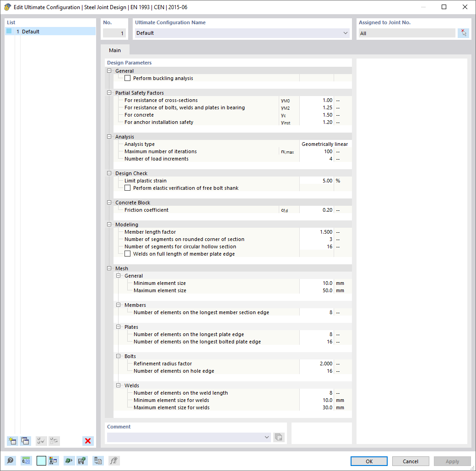Collapse the Design Check section
This screenshot has height=471, width=476.
109,173
